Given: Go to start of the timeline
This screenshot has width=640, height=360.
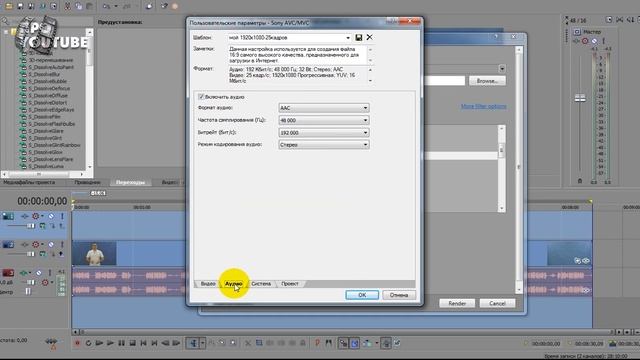Looking at the screenshot, I should tap(143, 343).
